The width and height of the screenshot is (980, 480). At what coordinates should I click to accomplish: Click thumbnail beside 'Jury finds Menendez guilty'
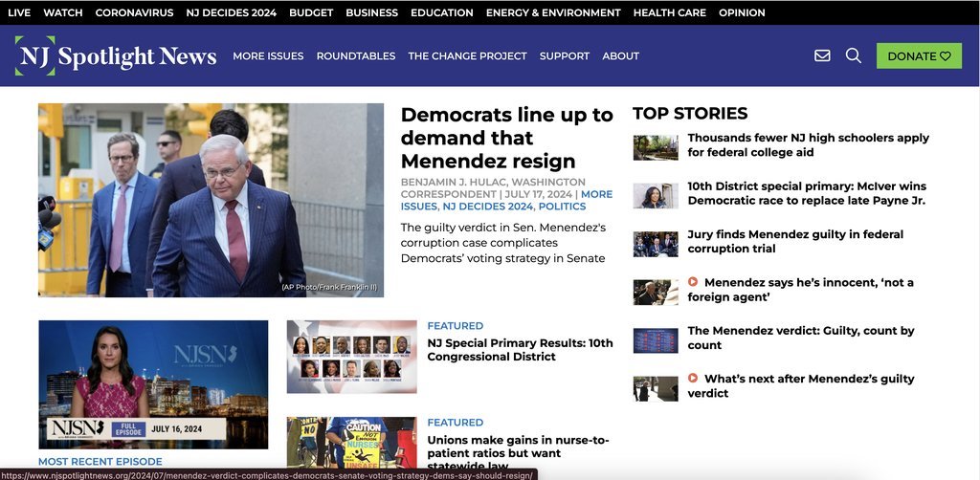(655, 244)
